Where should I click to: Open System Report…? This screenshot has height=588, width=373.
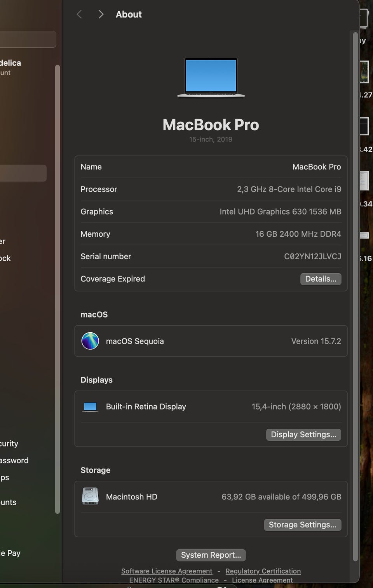211,555
